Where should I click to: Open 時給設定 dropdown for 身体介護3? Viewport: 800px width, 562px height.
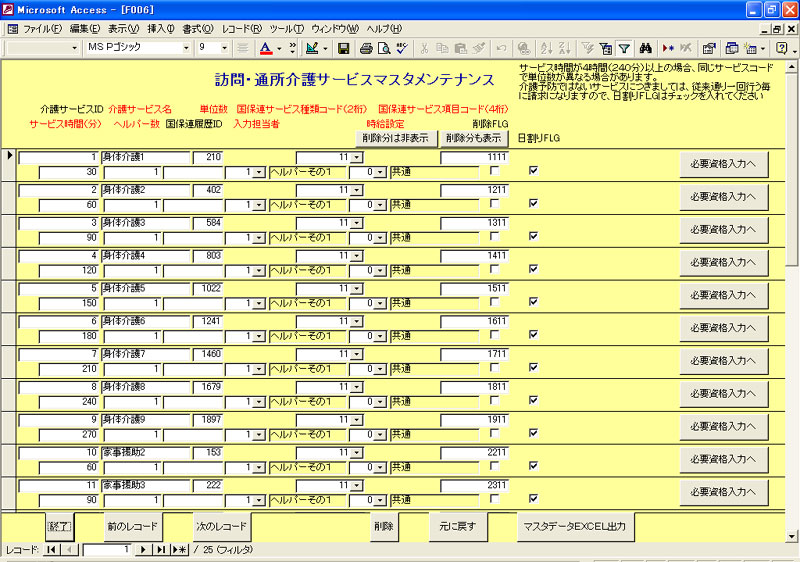point(380,238)
